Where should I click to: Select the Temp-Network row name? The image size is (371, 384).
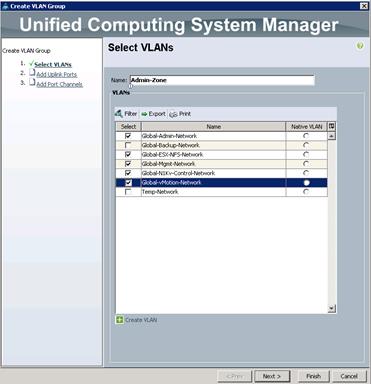160,192
